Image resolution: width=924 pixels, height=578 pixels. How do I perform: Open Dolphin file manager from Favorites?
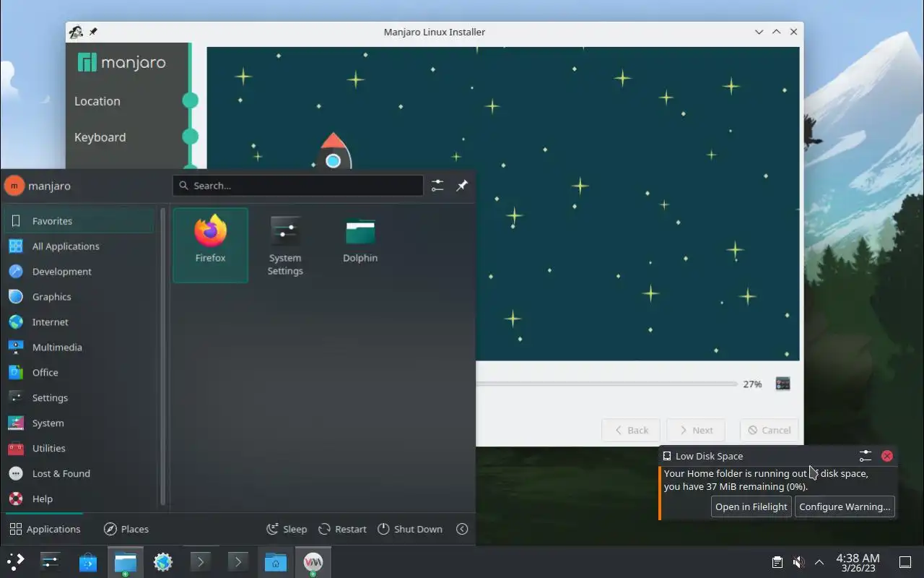[360, 245]
